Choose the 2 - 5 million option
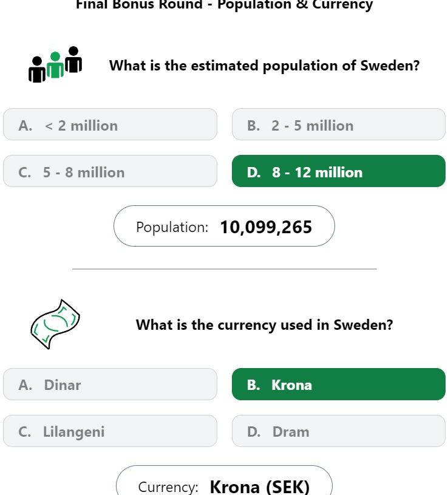Screen dimensions: 448x495 tap(339, 125)
